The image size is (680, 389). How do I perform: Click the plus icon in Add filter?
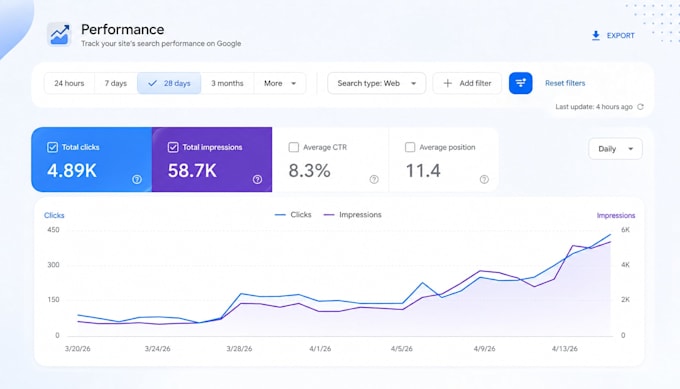point(448,83)
